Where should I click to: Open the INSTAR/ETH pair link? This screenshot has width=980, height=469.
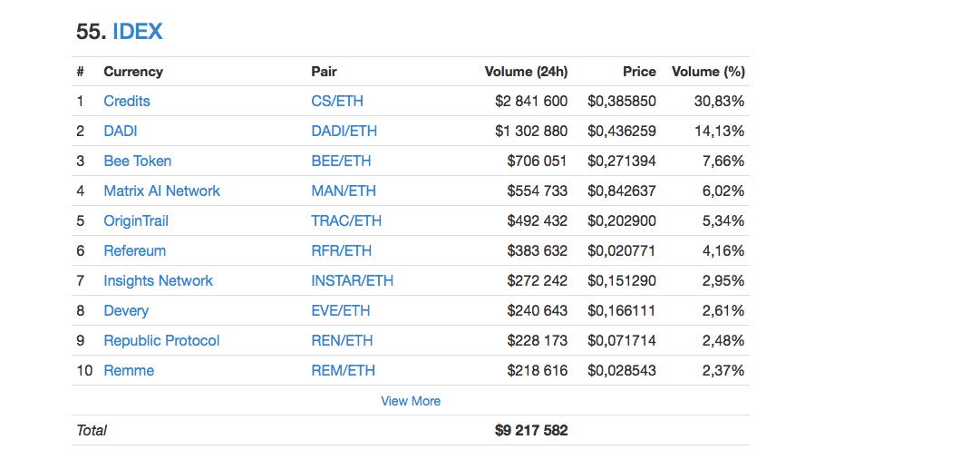[x=353, y=281]
